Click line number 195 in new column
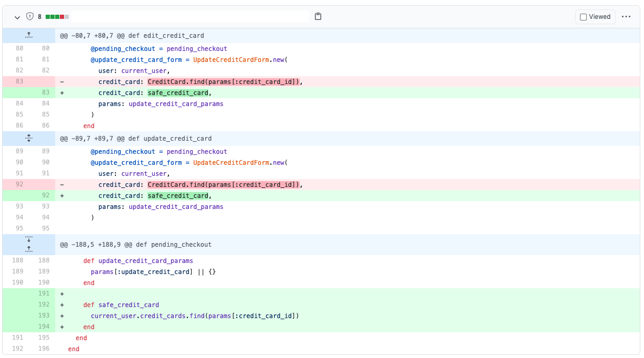644x358 pixels. 44,338
